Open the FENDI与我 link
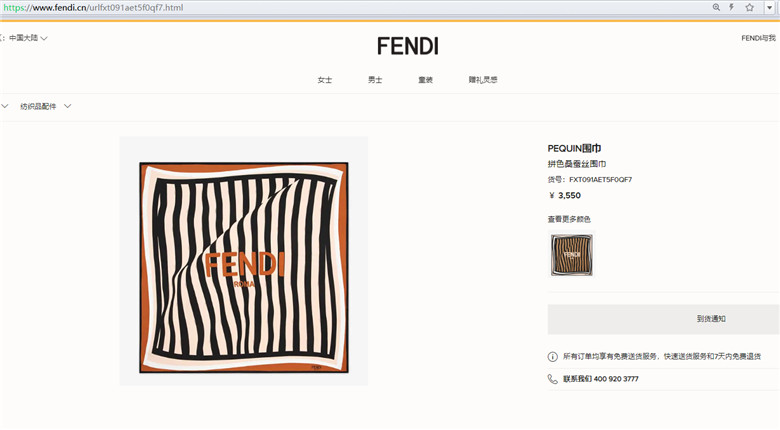The image size is (780, 430). [x=758, y=38]
